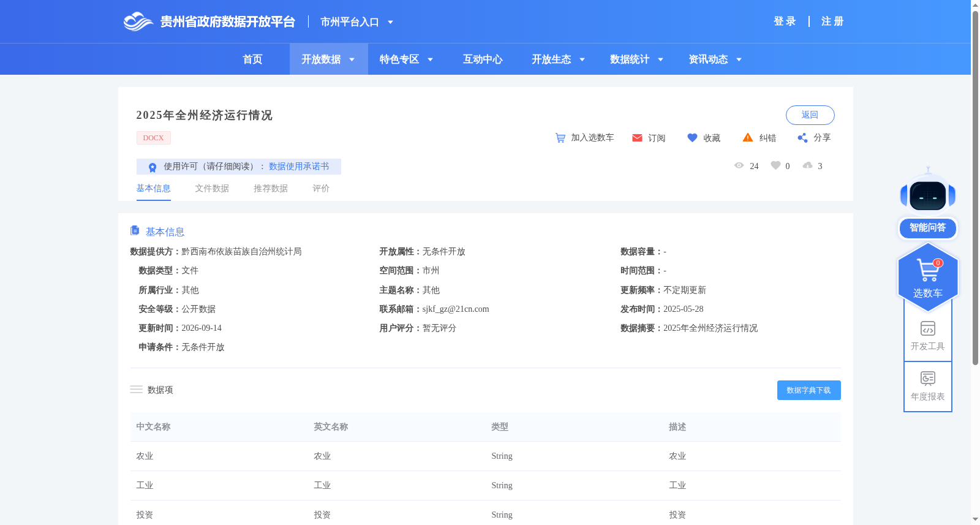Click the envelope icon for 订阅

[637, 138]
